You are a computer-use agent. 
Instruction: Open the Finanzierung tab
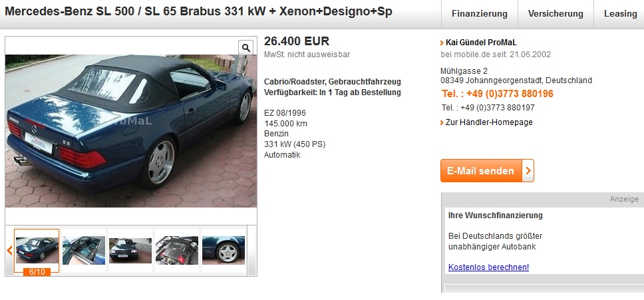coord(479,14)
